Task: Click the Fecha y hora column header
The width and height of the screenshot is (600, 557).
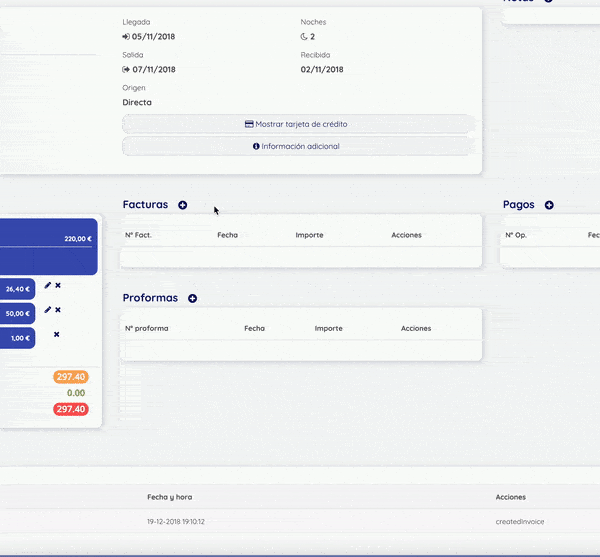Action: [170, 497]
